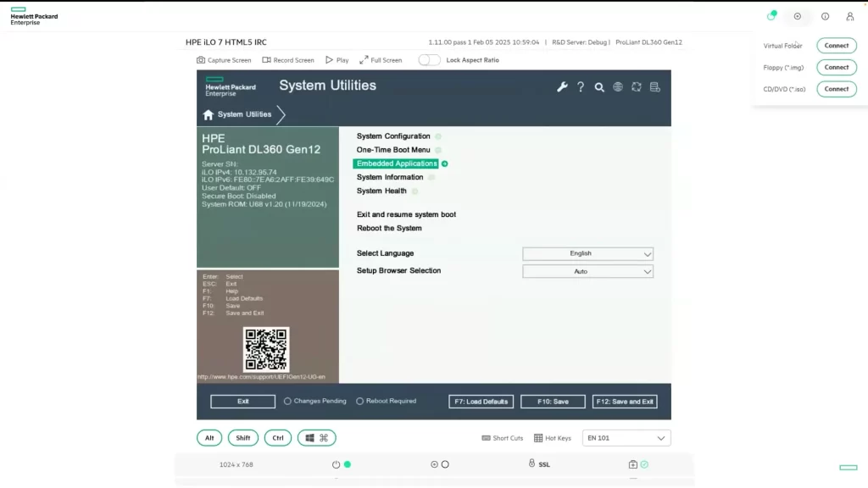Click the SSL padlock icon
This screenshot has height=488, width=868.
(x=531, y=463)
